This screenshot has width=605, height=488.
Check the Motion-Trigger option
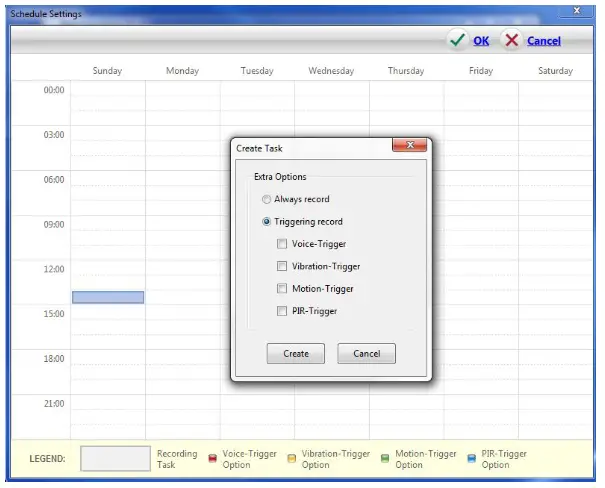coord(282,289)
